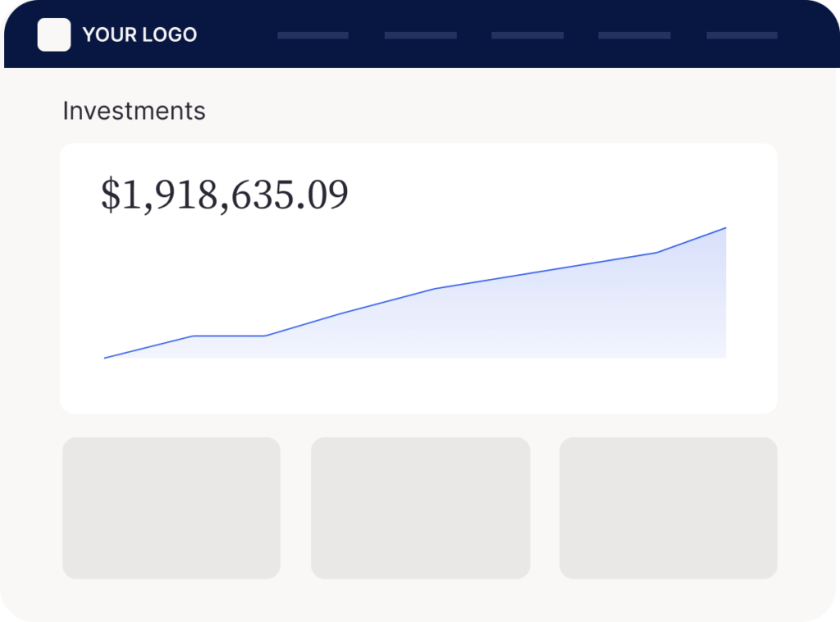Click the flat segment of the chart line

coord(228,336)
